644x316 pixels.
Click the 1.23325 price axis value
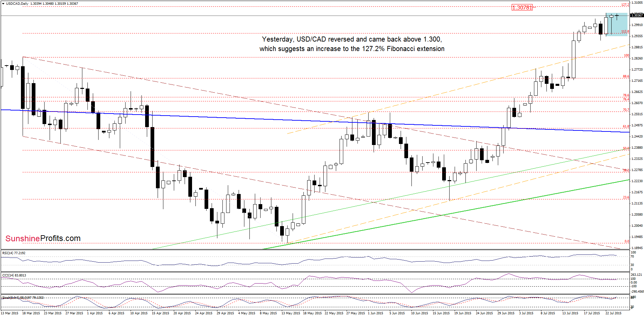(637, 159)
